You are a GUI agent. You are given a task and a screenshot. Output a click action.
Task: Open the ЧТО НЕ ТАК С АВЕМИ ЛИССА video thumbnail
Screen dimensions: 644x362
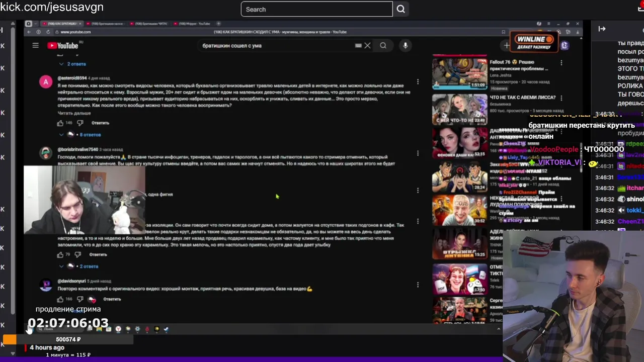(460, 109)
